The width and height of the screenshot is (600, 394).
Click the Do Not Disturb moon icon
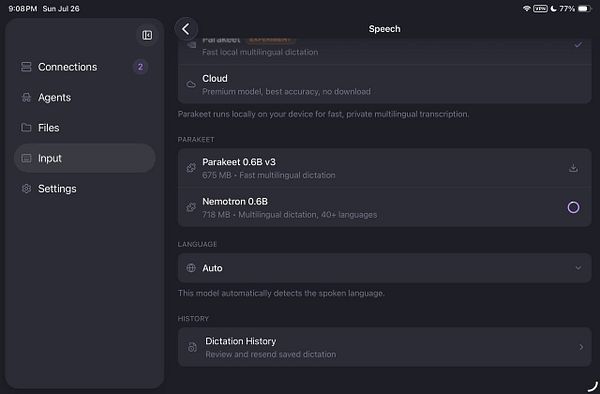click(x=553, y=8)
